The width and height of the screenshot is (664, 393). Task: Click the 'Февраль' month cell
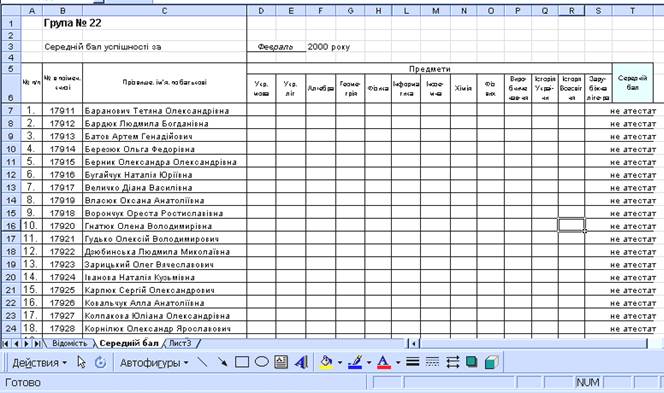[276, 47]
